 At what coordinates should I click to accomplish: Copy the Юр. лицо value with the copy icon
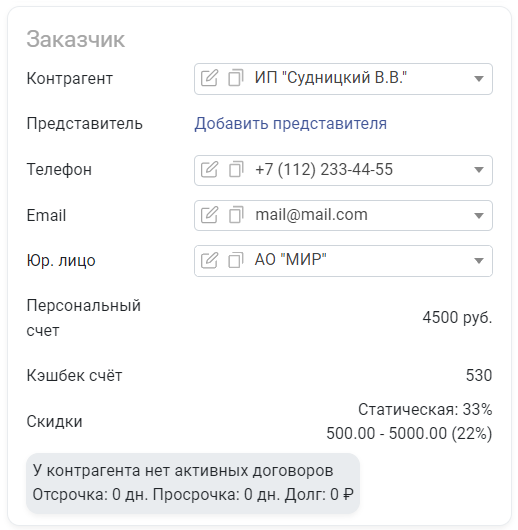236,260
